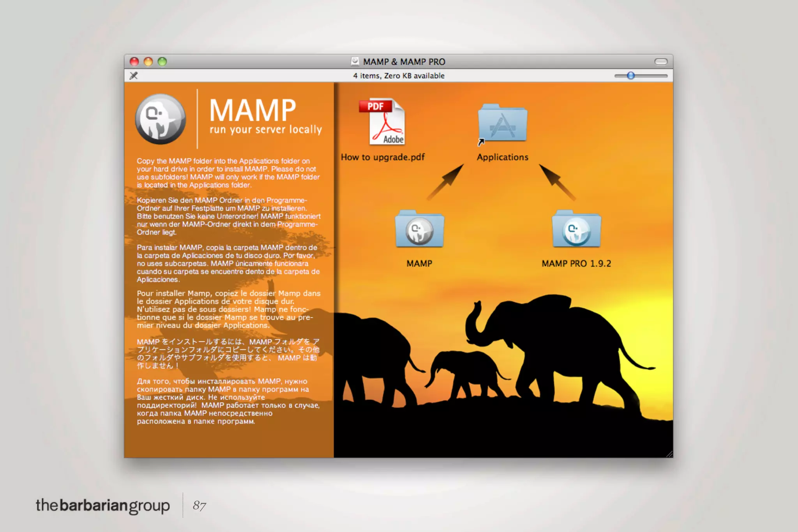Adjust the icon size slider knob
The image size is (798, 532).
pyautogui.click(x=630, y=76)
